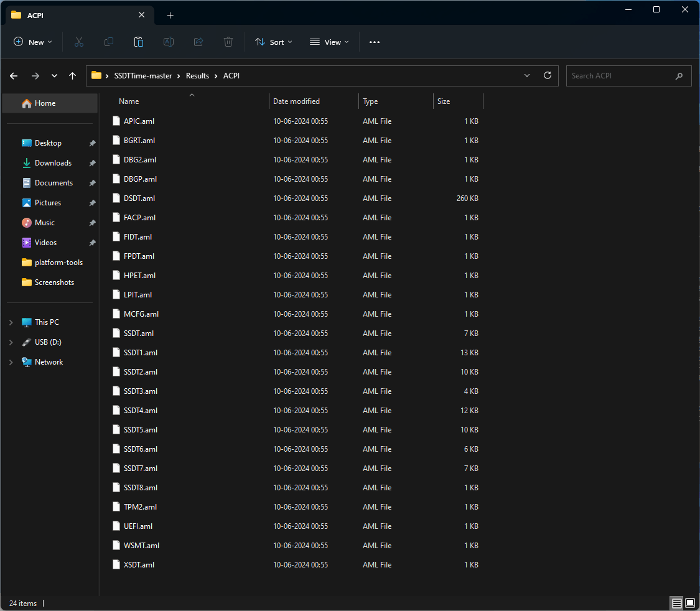The height and width of the screenshot is (611, 700).
Task: Open the Sort dropdown menu
Action: click(273, 42)
